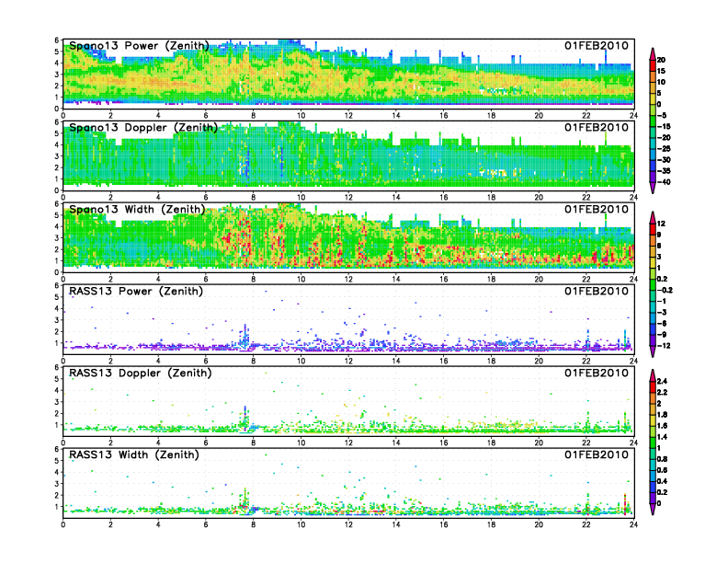The height and width of the screenshot is (563, 728).
Task: Select 01FEB2010 date in Spano13 Power panel
Action: tap(597, 45)
